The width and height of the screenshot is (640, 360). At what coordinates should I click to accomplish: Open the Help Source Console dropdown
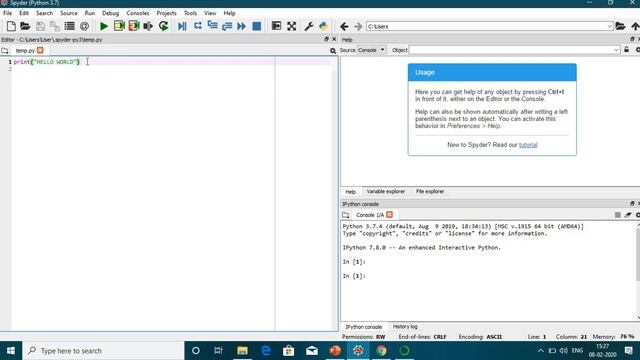371,50
